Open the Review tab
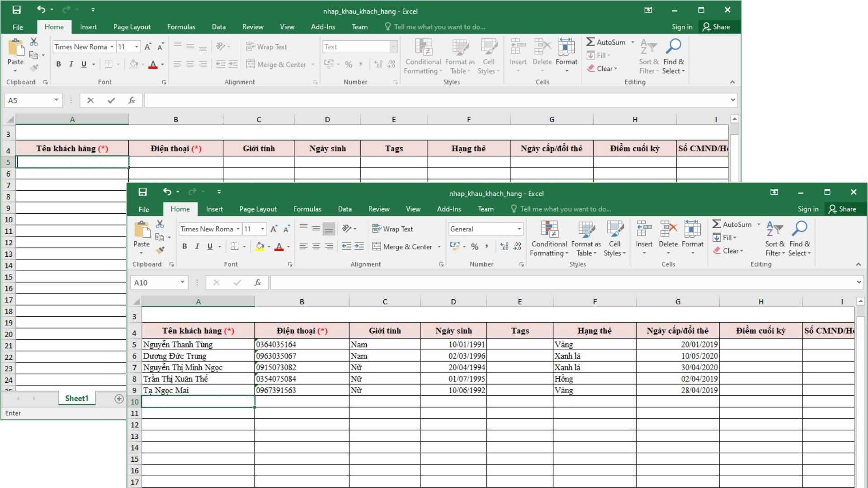This screenshot has width=868, height=488. pyautogui.click(x=379, y=209)
